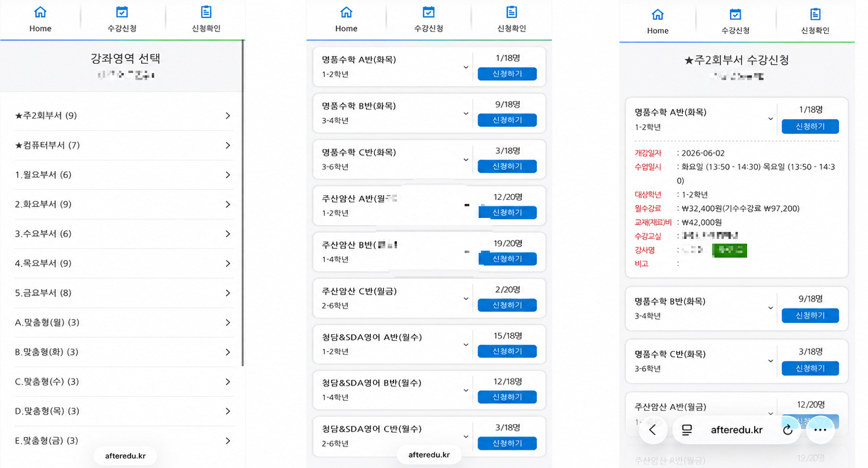This screenshot has height=468, width=868.
Task: Tap the arrow in the E.맞춤형(금) (3) row
Action: (x=228, y=441)
